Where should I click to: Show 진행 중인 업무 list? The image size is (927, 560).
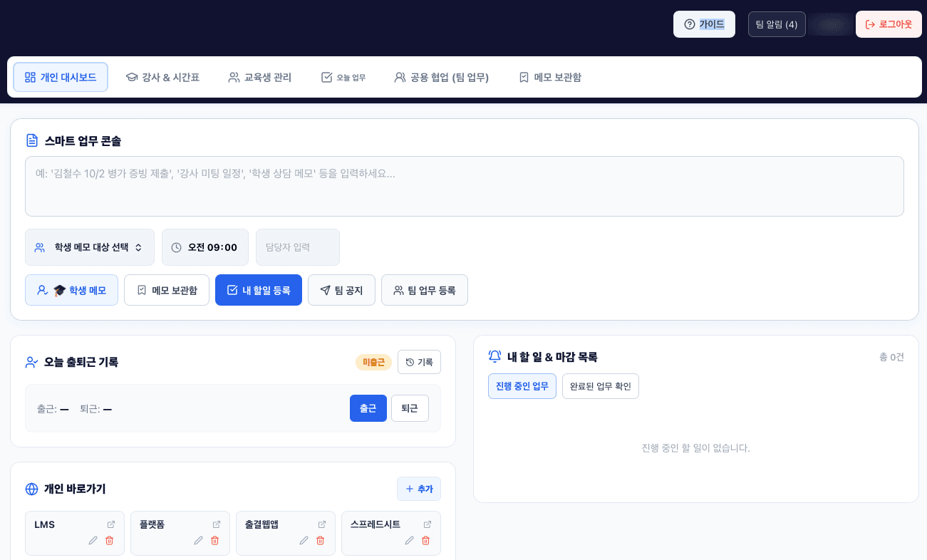(522, 386)
